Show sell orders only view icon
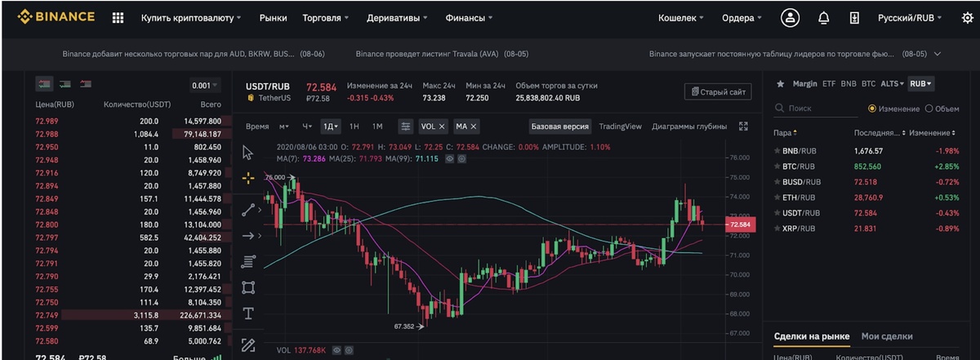The width and height of the screenshot is (980, 360). [85, 84]
